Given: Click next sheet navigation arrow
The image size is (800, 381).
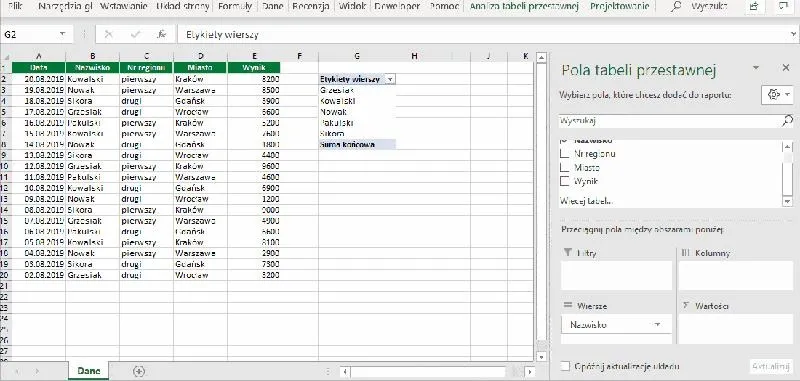Looking at the screenshot, I should coord(38,371).
